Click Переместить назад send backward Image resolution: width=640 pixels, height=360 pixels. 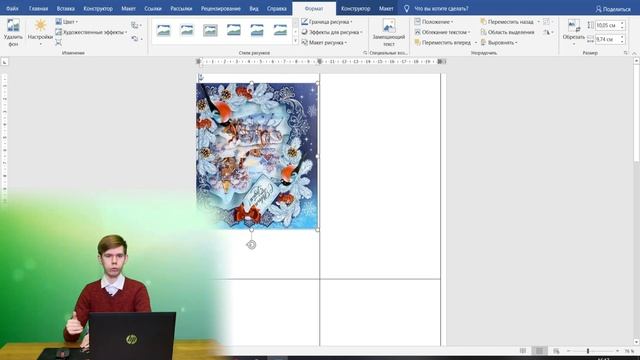(507, 22)
